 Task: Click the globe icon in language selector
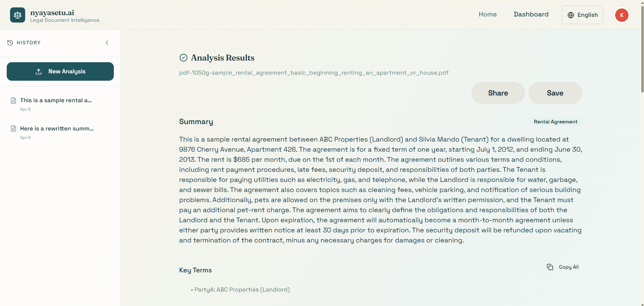571,15
